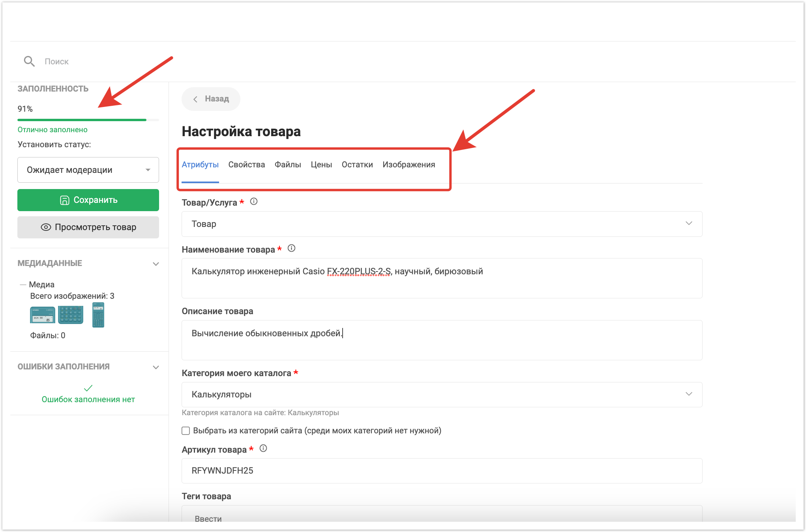Switch to the Свойства tab
Viewport: 806px width, 532px height.
coord(246,165)
